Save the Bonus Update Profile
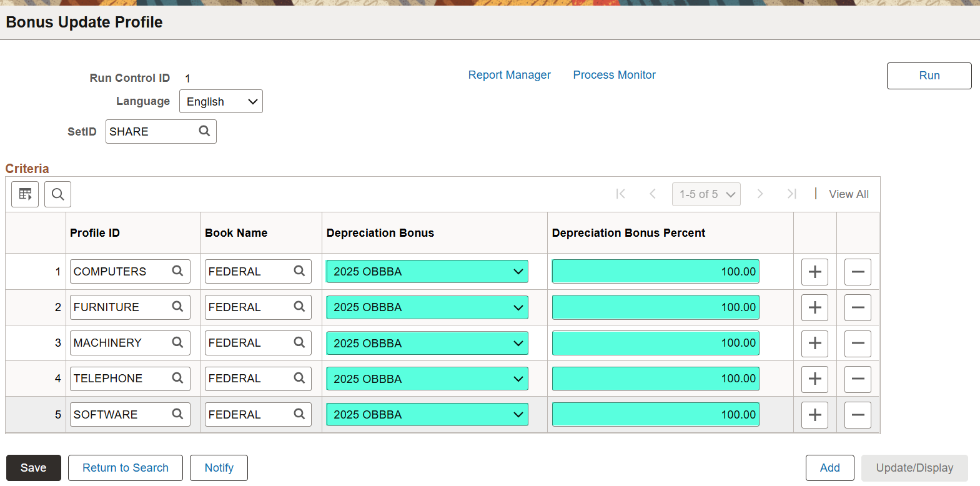The width and height of the screenshot is (980, 486). click(34, 468)
